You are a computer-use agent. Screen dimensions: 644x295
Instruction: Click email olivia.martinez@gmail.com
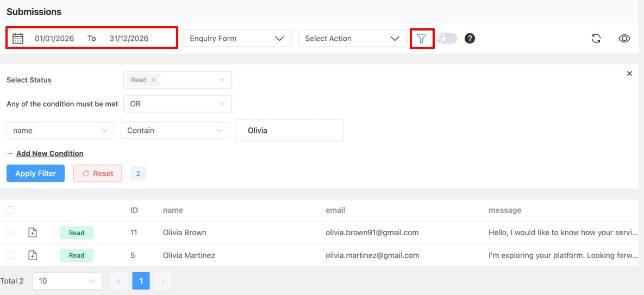(x=372, y=255)
